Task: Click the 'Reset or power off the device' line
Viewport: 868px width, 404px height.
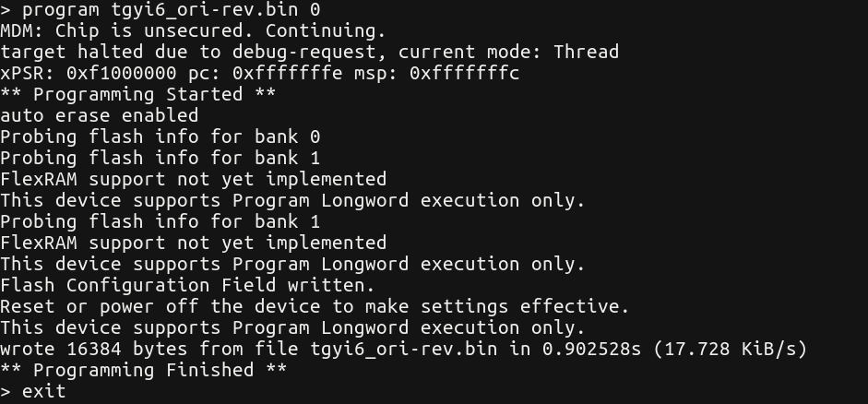Action: click(315, 306)
